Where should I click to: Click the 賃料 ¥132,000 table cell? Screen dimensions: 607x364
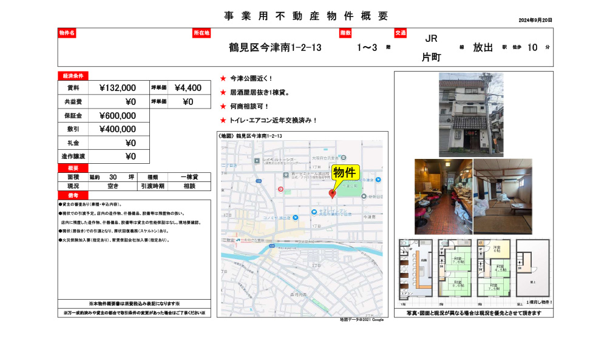coord(117,87)
